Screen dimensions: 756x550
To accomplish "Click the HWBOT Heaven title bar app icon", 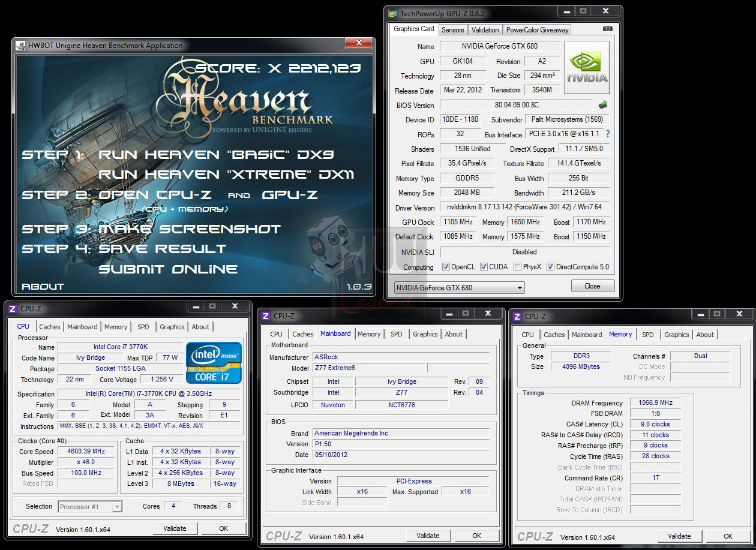I will point(20,45).
